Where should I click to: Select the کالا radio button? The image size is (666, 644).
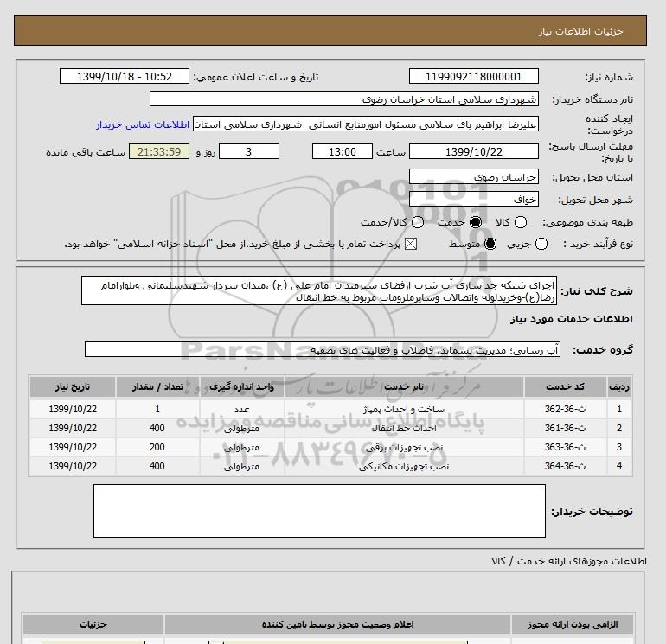coord(521,222)
